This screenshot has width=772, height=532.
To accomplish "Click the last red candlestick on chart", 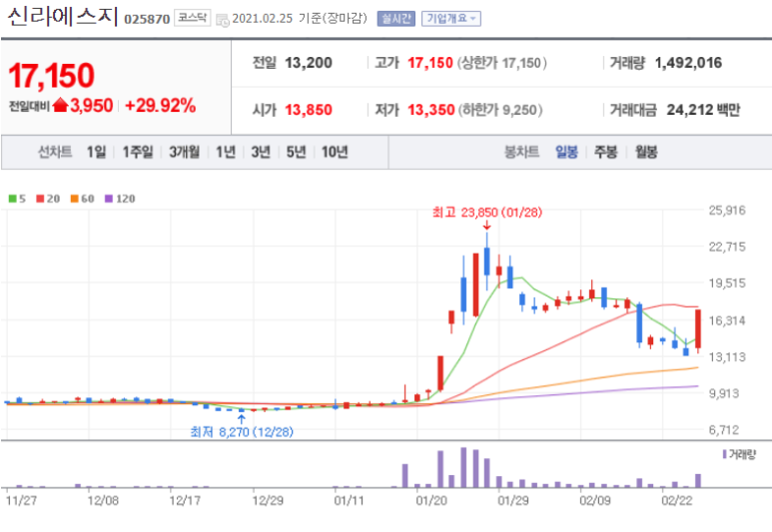I will [698, 328].
